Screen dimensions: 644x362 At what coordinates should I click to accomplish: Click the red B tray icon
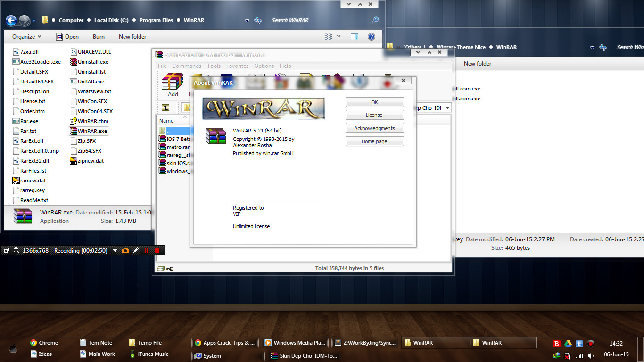click(557, 344)
